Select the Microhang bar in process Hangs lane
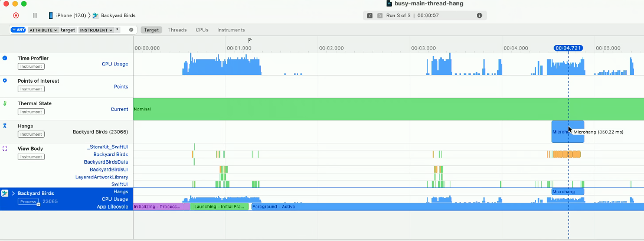Screen dimensions: 644x241 (x=568, y=191)
